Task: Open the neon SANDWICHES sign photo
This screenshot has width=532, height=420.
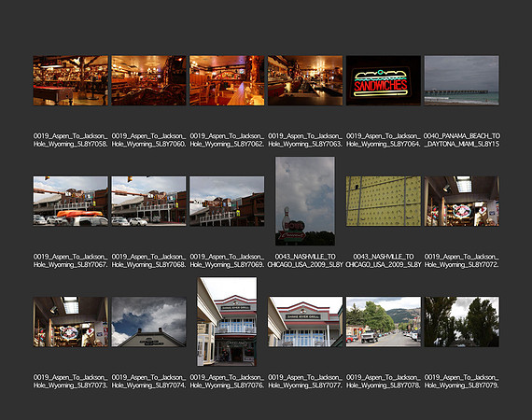Action: click(x=384, y=80)
